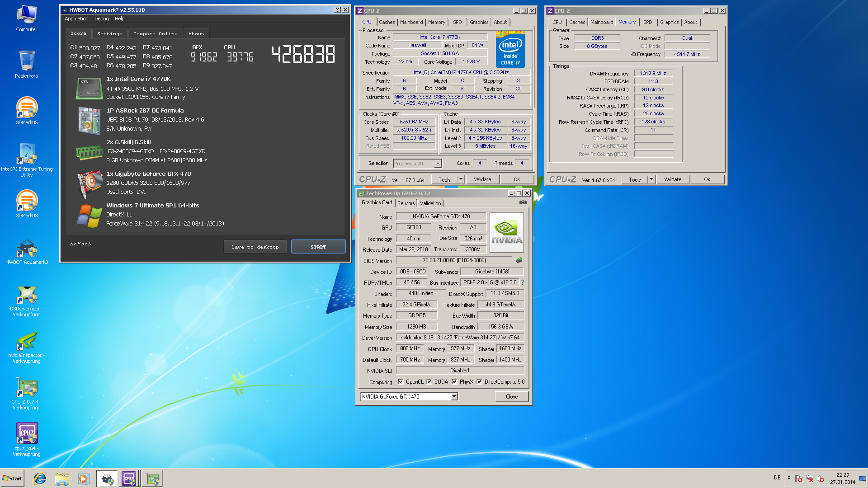Open the Sensors tab in GPU-Z
This screenshot has height=488, width=868.
tap(406, 203)
